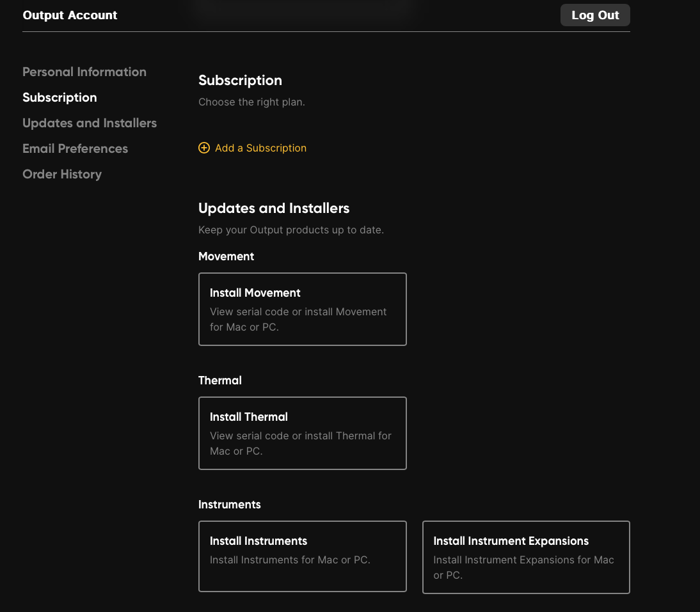700x612 pixels.
Task: Click 'View serial code or install Movement' description
Action: click(298, 319)
